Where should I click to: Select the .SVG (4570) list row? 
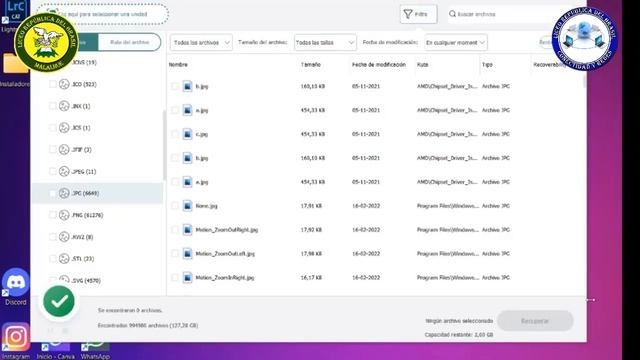(x=98, y=280)
